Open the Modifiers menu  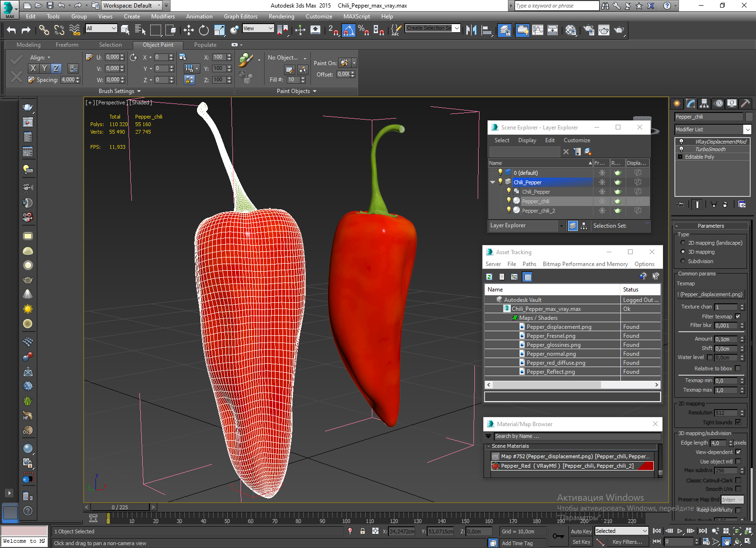pos(163,17)
